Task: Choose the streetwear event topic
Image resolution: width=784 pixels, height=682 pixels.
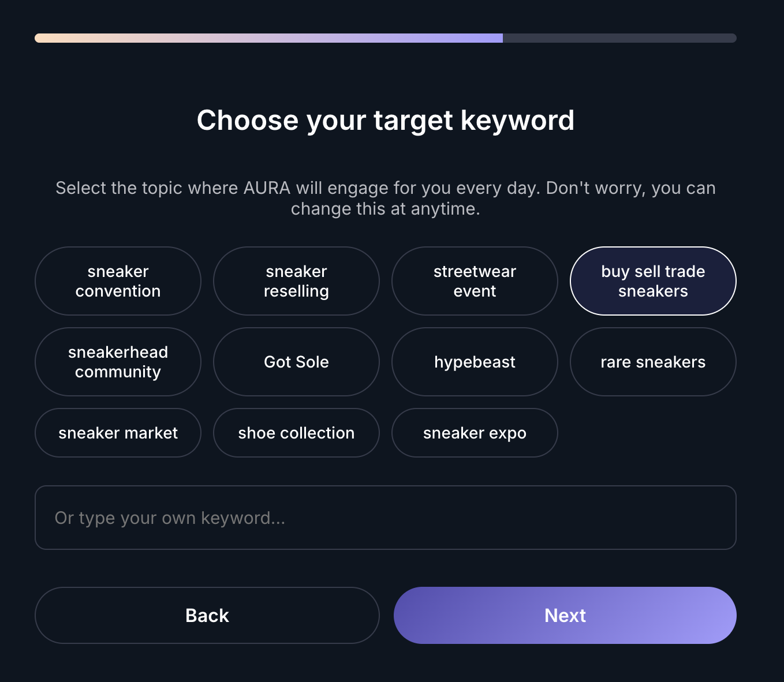Action: coord(475,281)
